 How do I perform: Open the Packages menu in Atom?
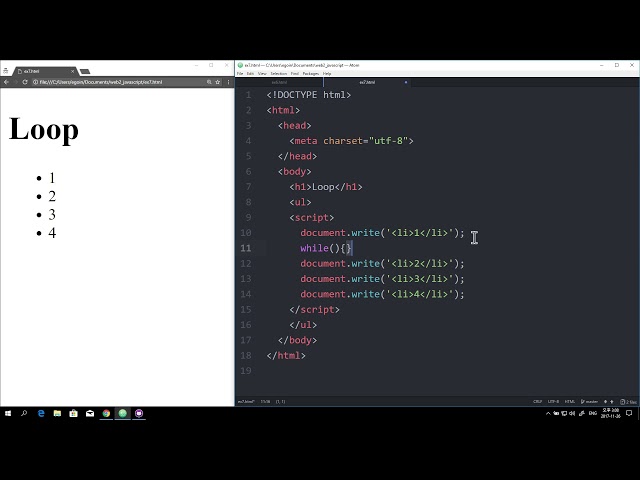(311, 73)
